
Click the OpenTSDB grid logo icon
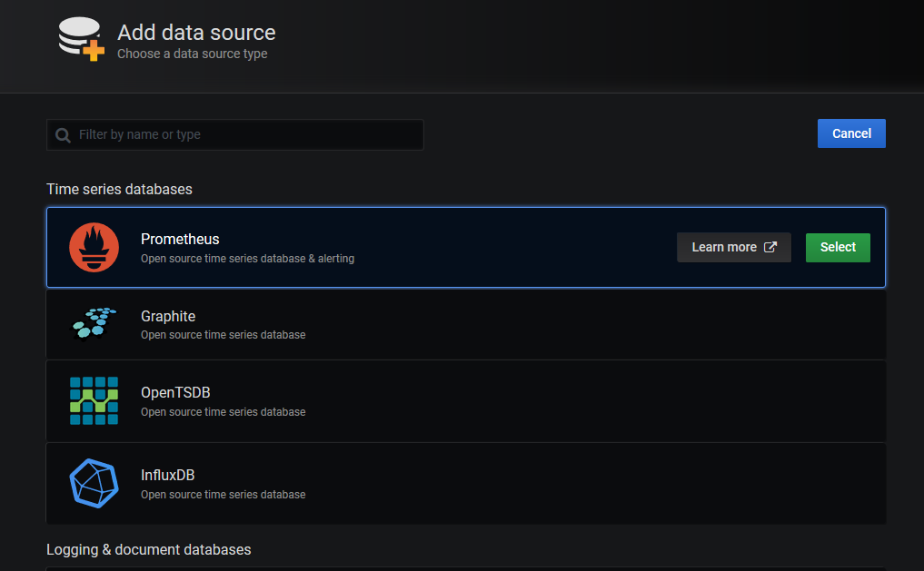click(94, 401)
